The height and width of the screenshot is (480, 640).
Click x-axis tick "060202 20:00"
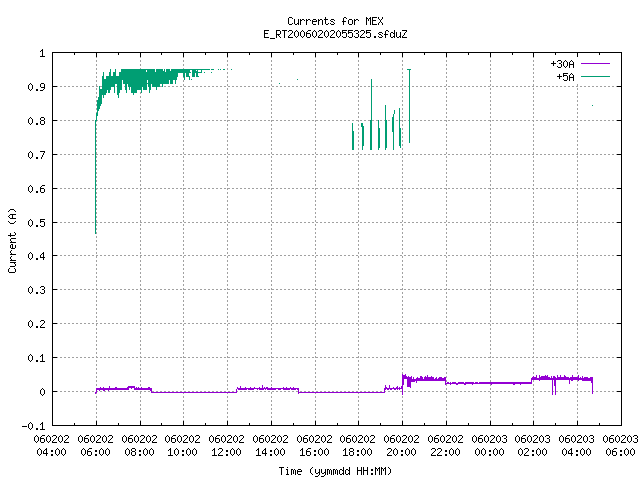[402, 446]
